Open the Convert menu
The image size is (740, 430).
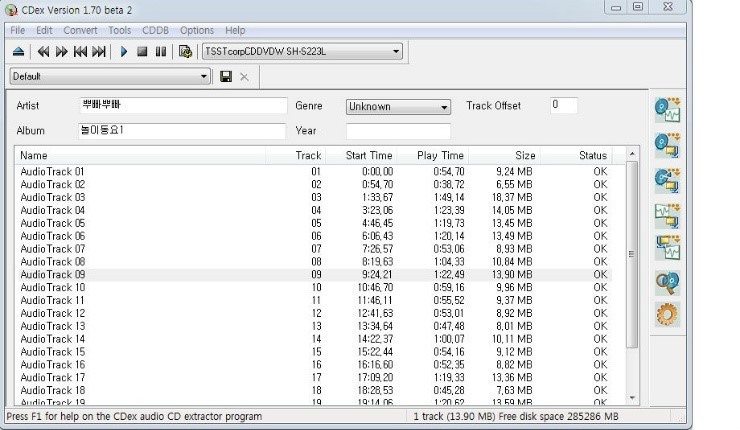[80, 30]
